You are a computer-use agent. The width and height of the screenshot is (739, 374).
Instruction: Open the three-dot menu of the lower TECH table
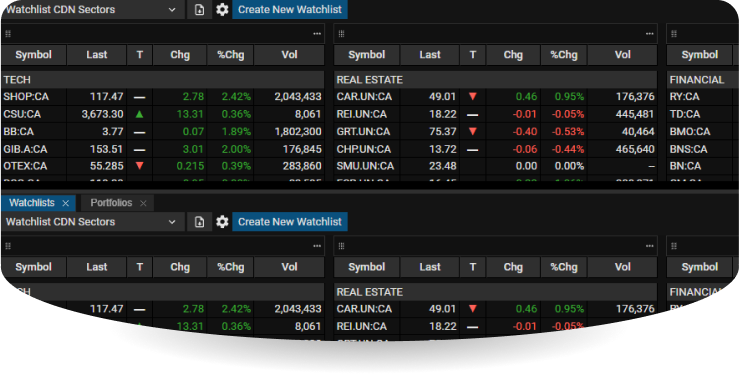tap(317, 246)
